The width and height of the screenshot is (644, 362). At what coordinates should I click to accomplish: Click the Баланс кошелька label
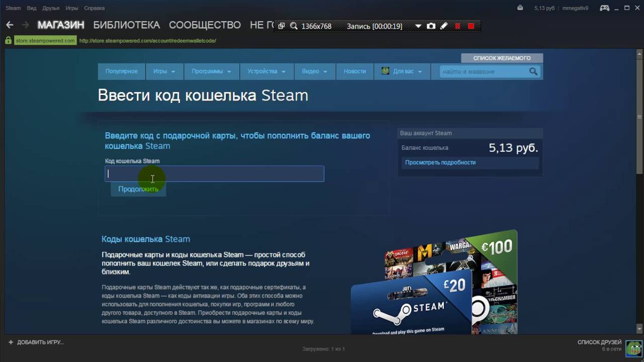coord(425,148)
